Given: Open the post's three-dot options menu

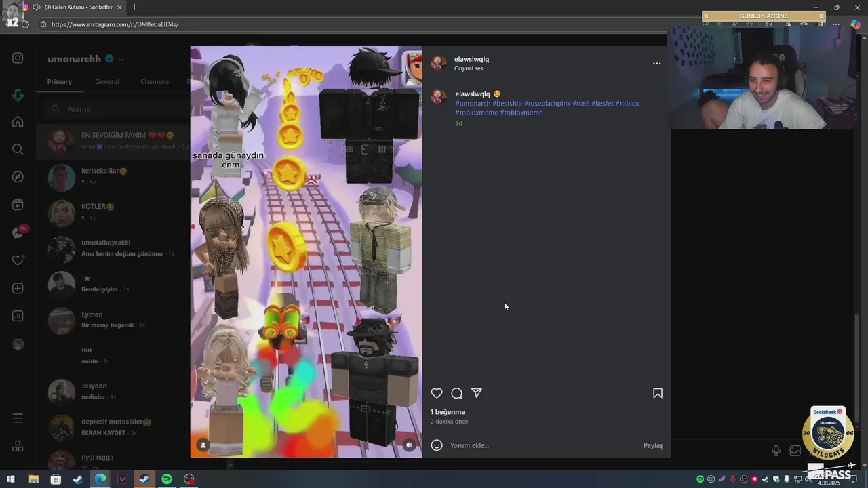Looking at the screenshot, I should click(x=656, y=63).
